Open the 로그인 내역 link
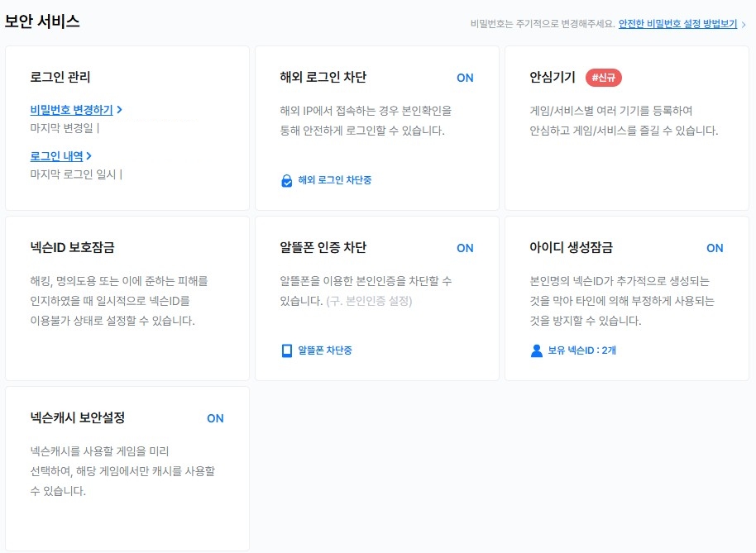756x553 pixels. 56,156
